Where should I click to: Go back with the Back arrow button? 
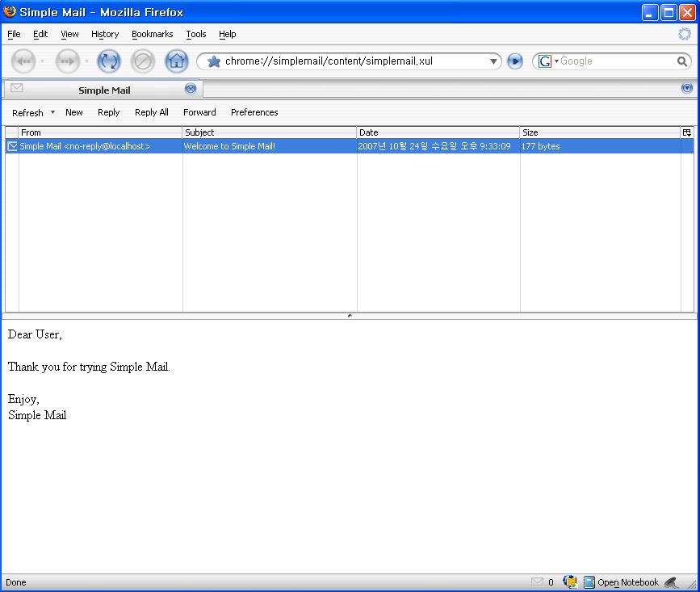23,61
